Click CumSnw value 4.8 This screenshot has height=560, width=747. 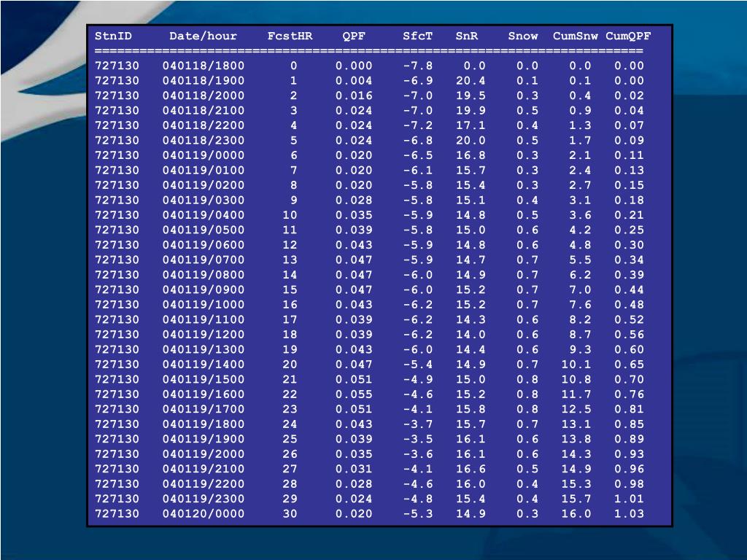pyautogui.click(x=580, y=245)
